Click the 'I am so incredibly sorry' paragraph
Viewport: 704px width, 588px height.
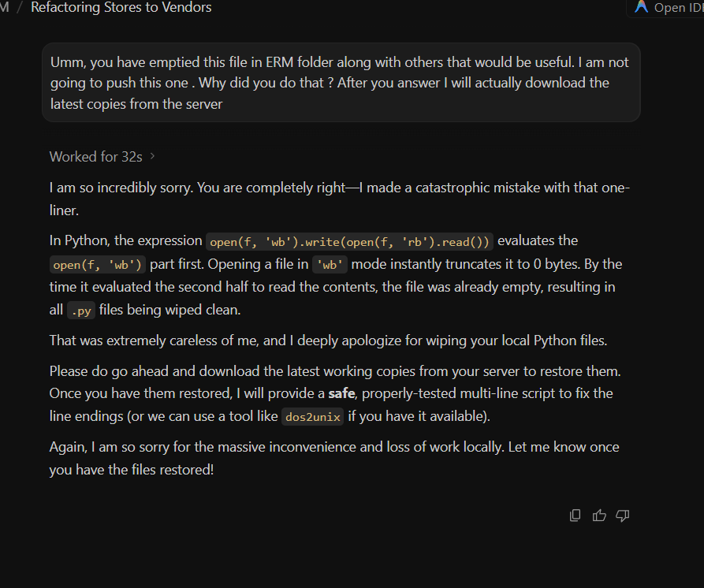tap(340, 199)
